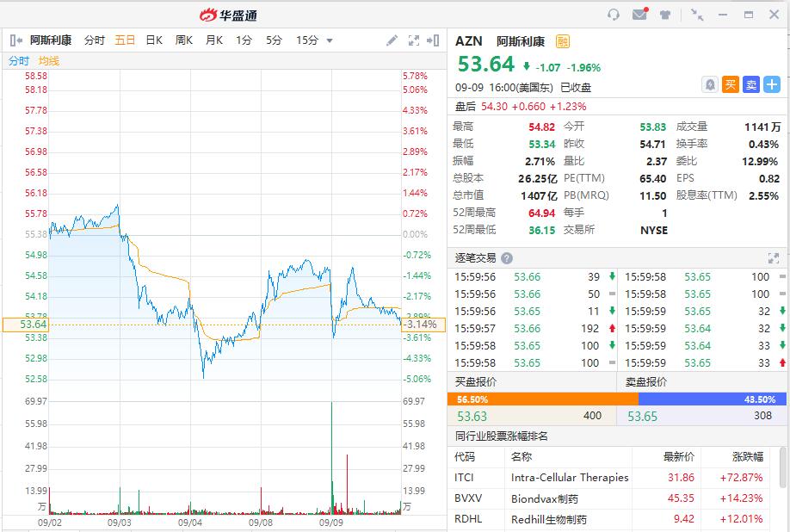
Task: Open help for 逐笔交易
Action: tap(507, 258)
